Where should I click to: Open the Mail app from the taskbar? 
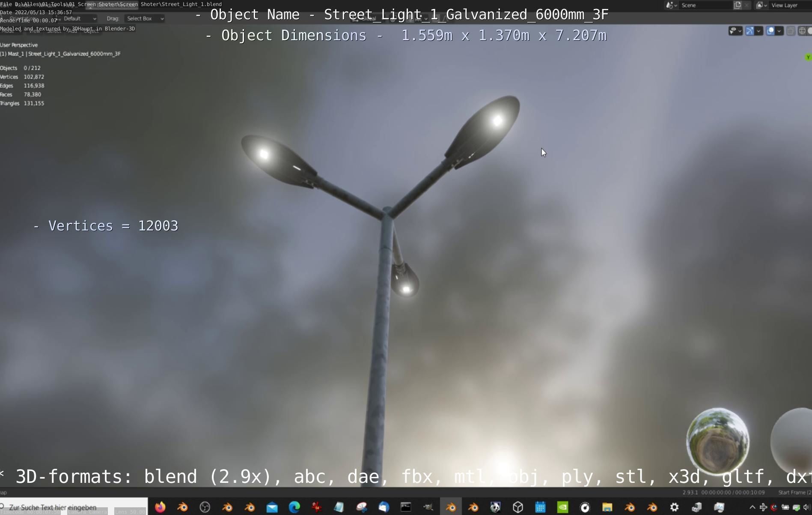(x=272, y=507)
